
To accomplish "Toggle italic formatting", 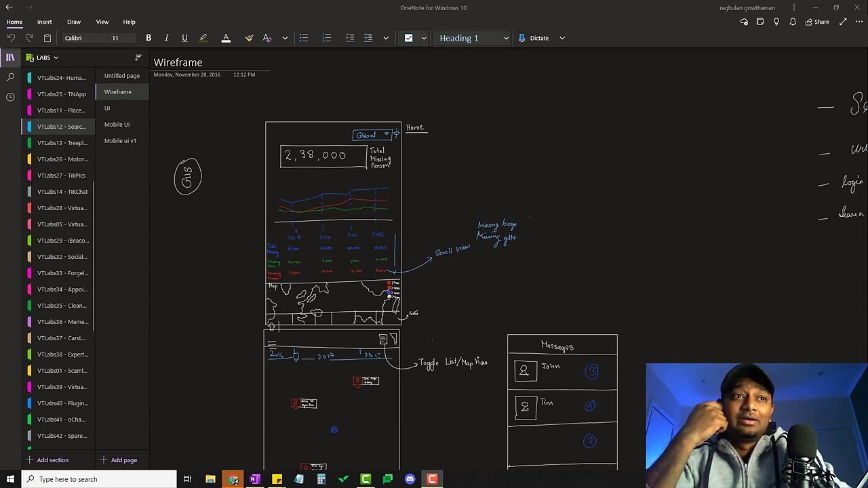I will click(x=166, y=38).
